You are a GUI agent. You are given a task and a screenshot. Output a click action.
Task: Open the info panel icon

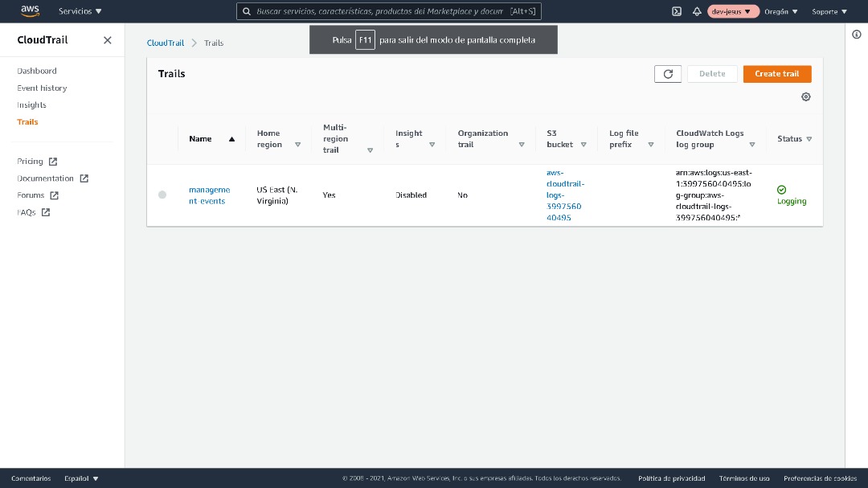click(857, 35)
